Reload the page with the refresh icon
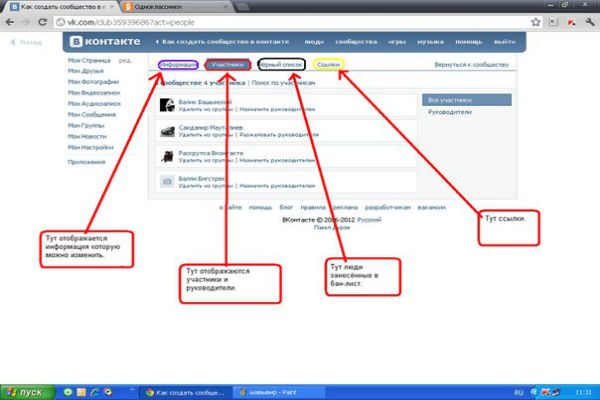 click(x=42, y=22)
